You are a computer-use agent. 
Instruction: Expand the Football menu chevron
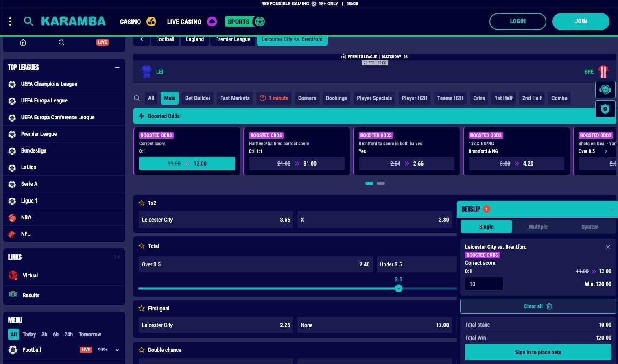[117, 350]
